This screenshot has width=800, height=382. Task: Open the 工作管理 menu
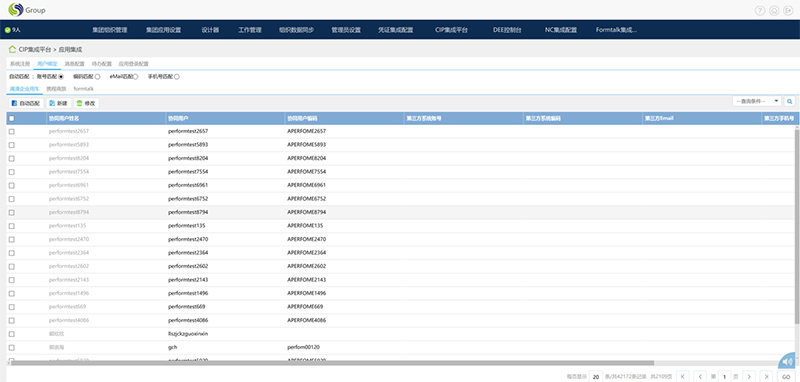(250, 30)
